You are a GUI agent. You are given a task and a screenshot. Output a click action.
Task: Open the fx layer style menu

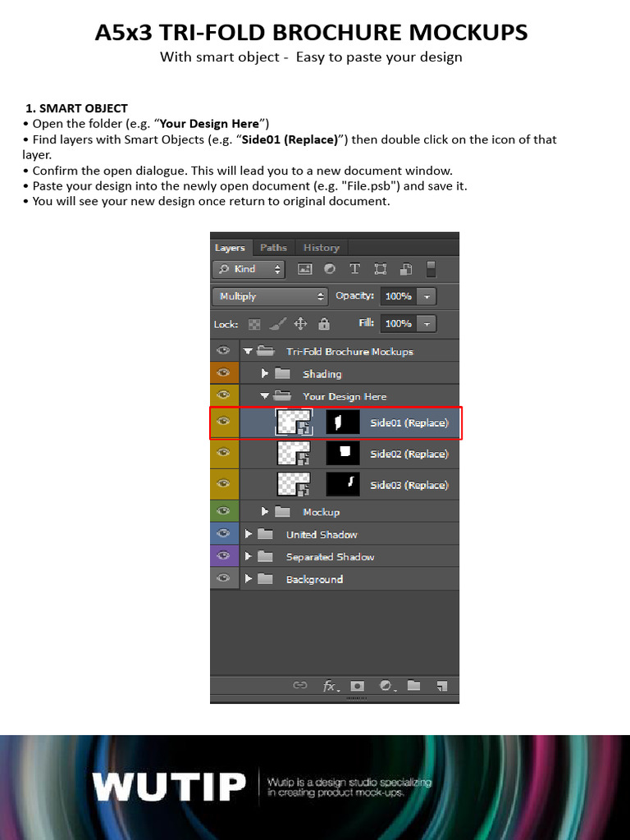coord(330,686)
